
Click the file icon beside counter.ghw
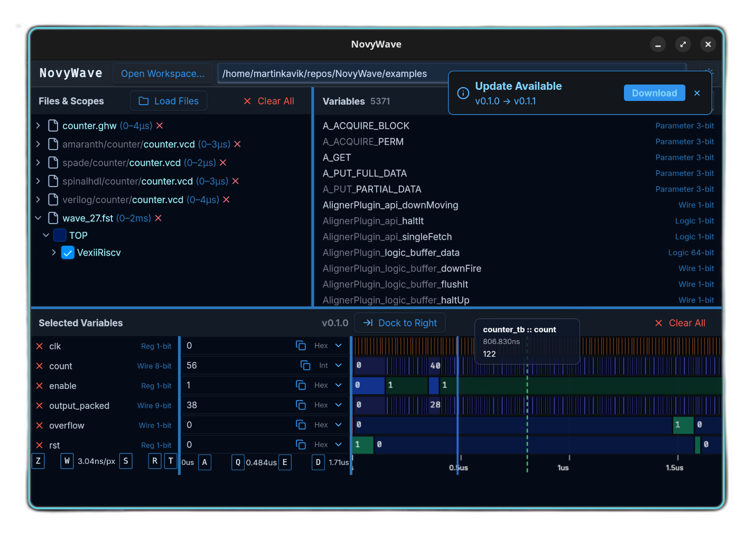[53, 126]
